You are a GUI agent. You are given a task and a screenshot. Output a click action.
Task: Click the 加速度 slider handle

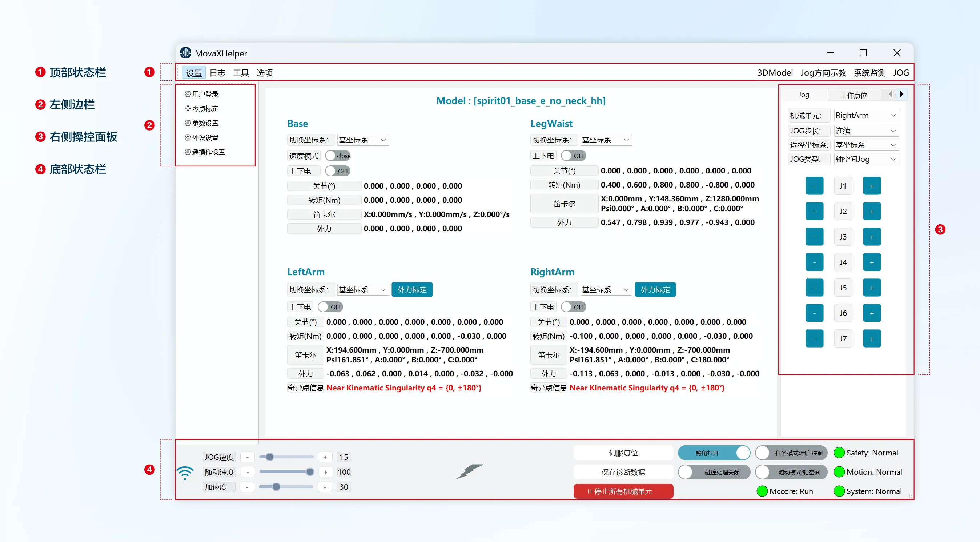pyautogui.click(x=277, y=487)
